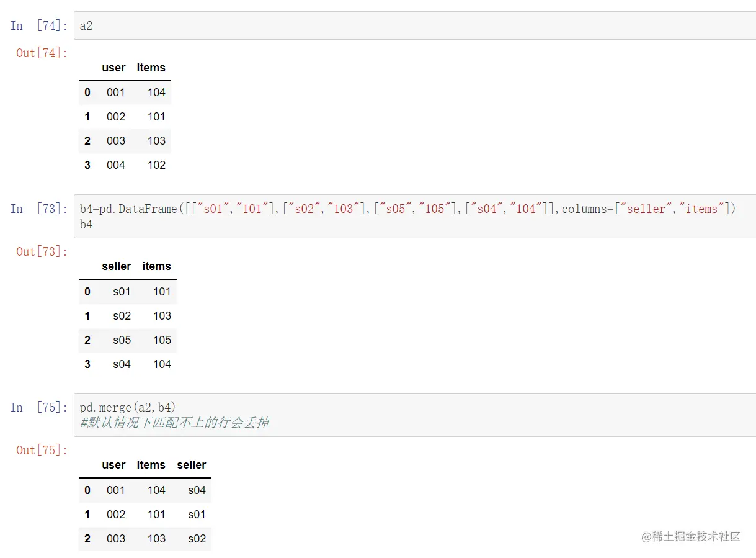Click cell "103" in the Out[73] table
Screen dimensions: 756x558
click(x=162, y=316)
